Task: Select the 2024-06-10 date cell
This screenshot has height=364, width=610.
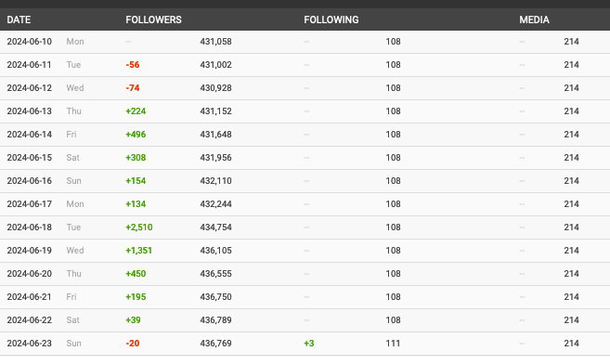Action: [29, 42]
